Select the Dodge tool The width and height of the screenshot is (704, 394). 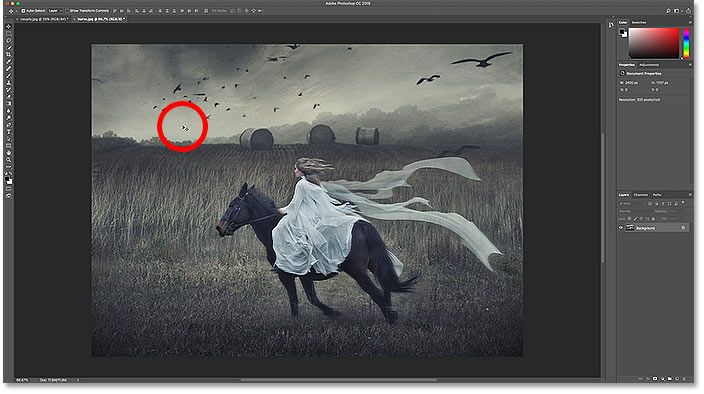tap(9, 118)
